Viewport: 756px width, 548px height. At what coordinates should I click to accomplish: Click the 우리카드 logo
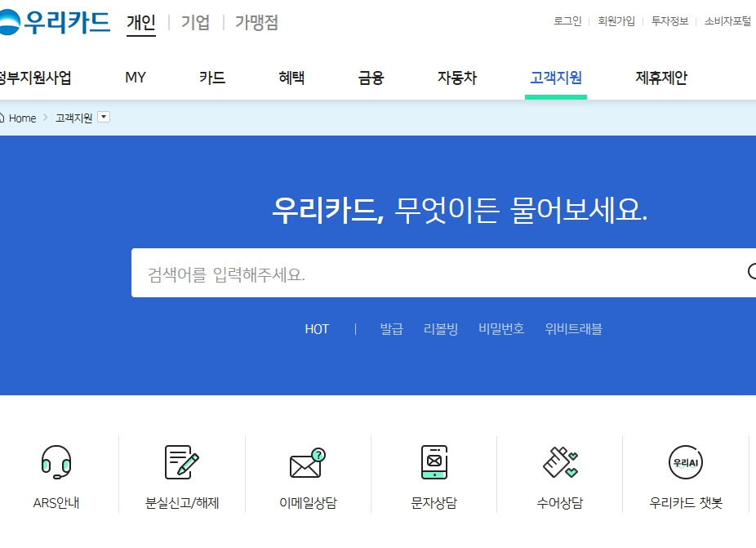pyautogui.click(x=55, y=22)
